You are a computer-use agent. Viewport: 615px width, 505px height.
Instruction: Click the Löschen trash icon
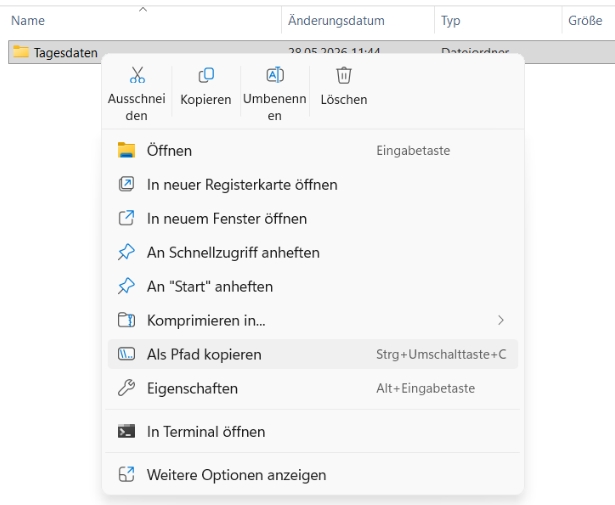[x=344, y=75]
